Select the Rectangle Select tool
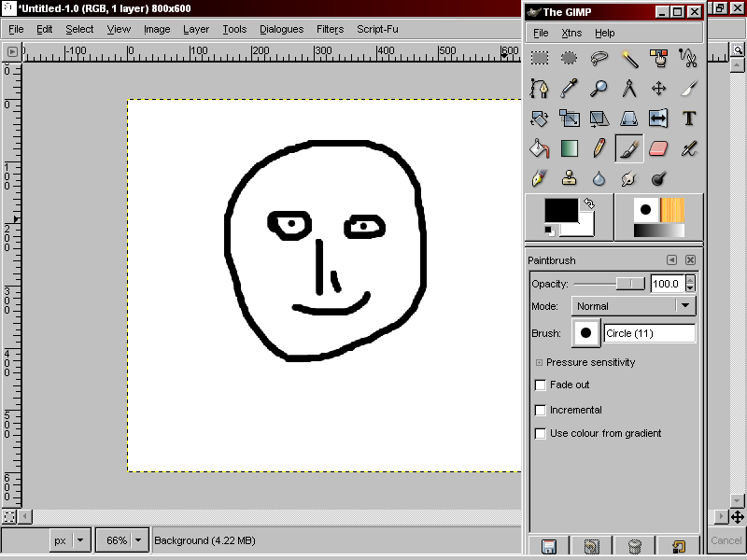This screenshot has width=747, height=560. click(540, 59)
